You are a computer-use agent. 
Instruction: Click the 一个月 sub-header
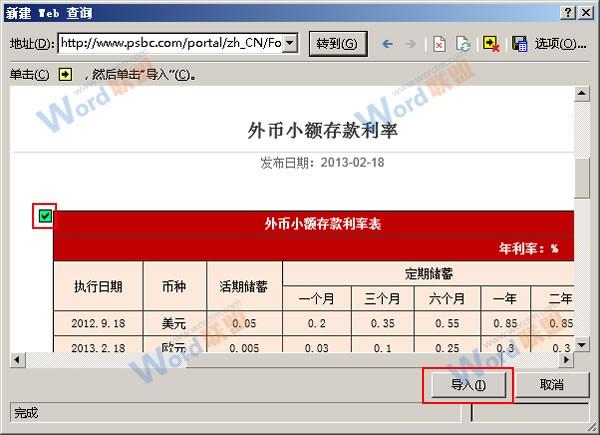tap(316, 298)
